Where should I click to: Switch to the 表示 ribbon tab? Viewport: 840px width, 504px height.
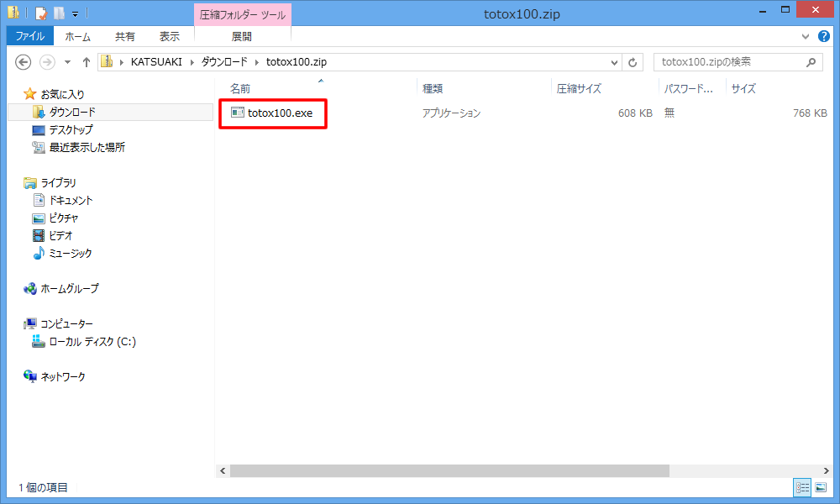tap(170, 36)
